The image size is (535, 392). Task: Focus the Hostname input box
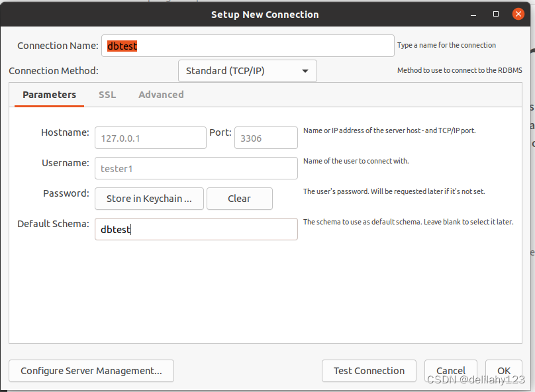point(150,138)
